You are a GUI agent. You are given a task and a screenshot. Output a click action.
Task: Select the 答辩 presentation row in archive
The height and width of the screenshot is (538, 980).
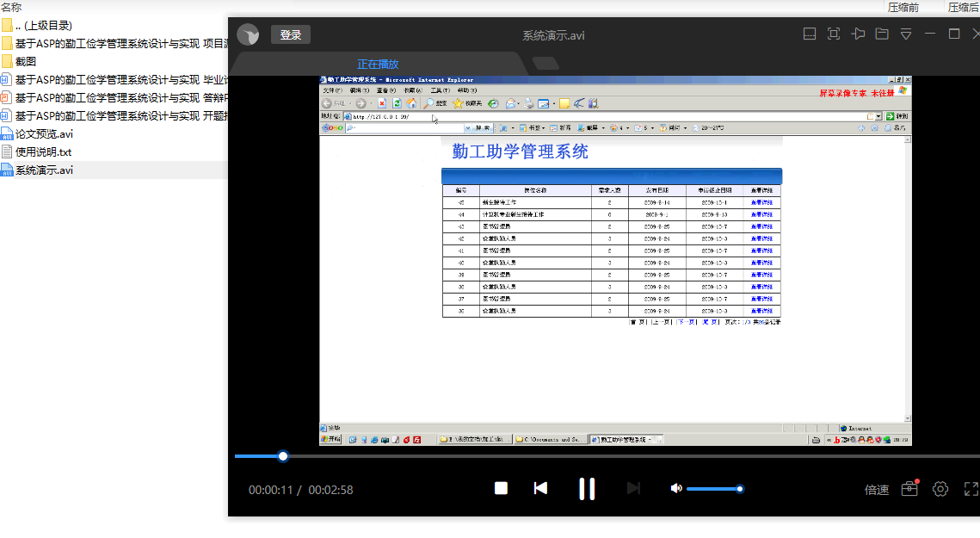coord(114,97)
